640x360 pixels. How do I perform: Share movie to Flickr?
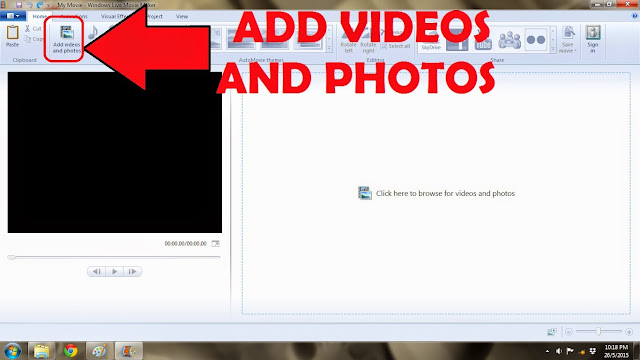pyautogui.click(x=536, y=40)
